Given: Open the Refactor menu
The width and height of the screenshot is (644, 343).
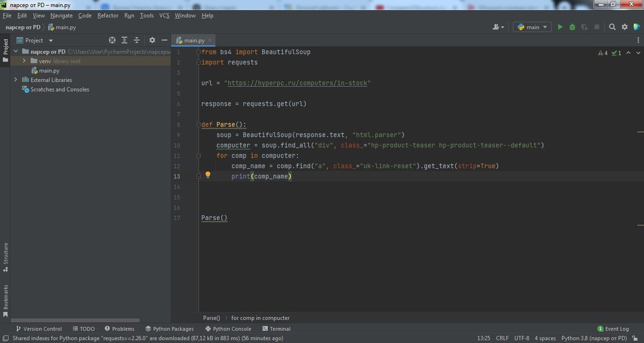Looking at the screenshot, I should 108,16.
